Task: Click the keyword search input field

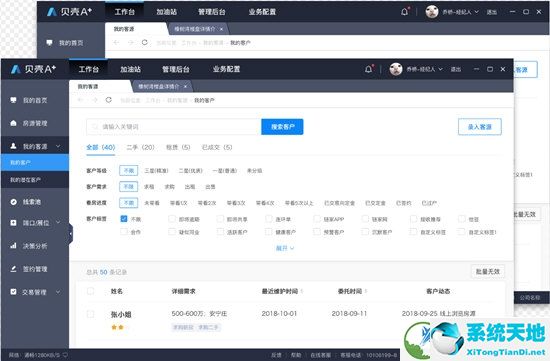Action: click(x=174, y=127)
